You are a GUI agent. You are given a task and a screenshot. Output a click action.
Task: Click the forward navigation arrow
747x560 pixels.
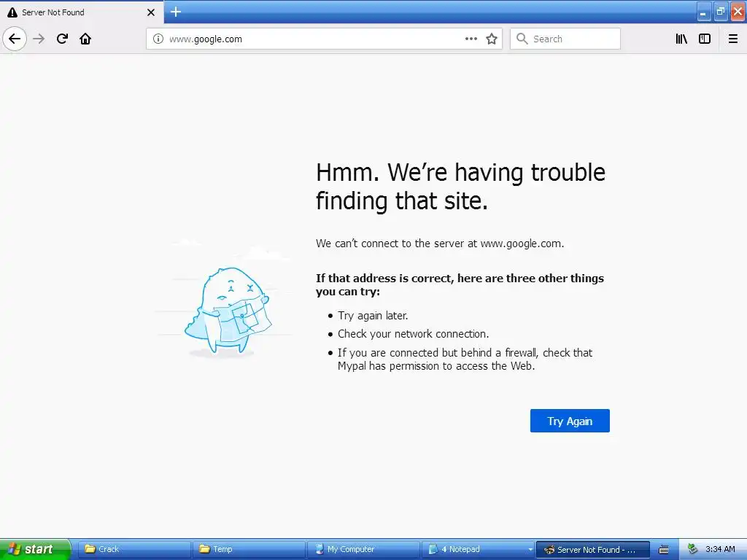tap(39, 39)
